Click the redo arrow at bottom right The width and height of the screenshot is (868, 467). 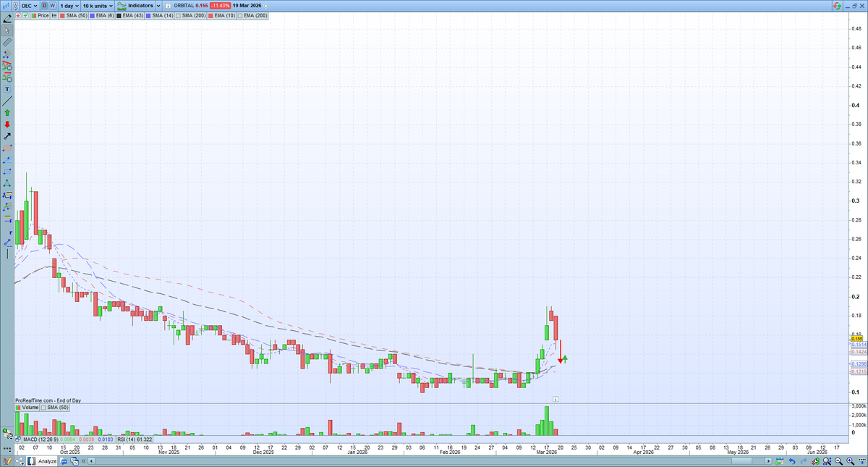click(805, 460)
